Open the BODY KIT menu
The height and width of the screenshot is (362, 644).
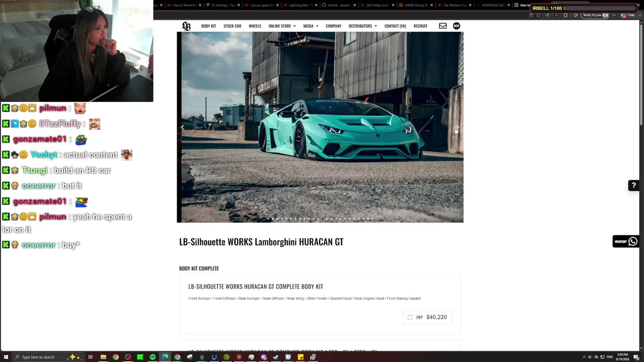[x=208, y=26]
